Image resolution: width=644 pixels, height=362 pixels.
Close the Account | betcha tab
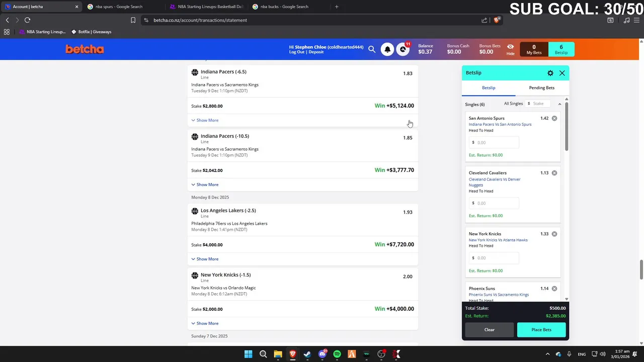click(76, 7)
